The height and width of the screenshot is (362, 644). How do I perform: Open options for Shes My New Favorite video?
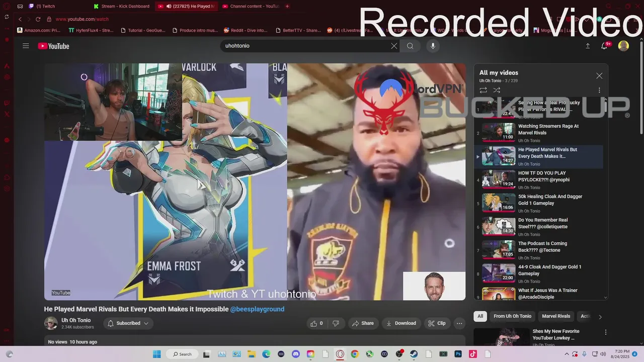[x=606, y=332]
